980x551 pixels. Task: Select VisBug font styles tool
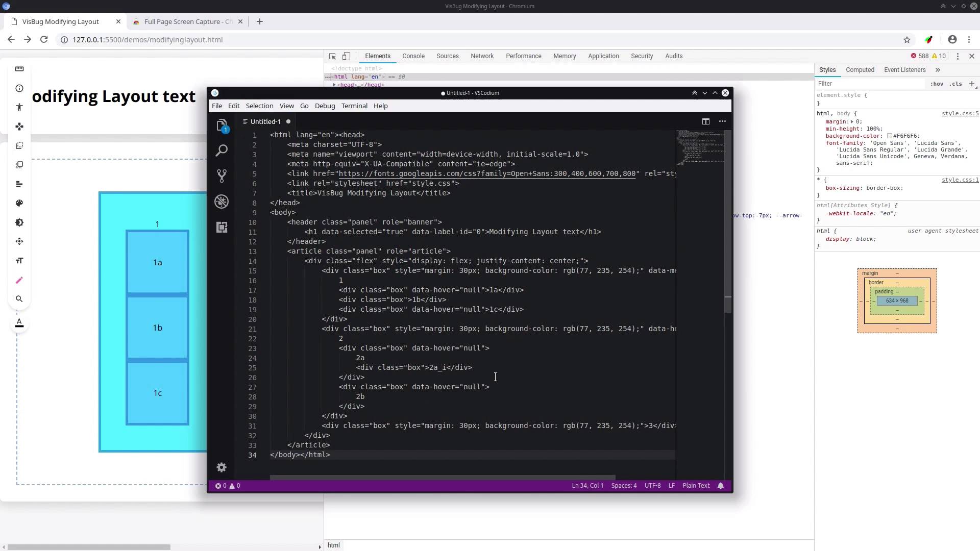19,261
